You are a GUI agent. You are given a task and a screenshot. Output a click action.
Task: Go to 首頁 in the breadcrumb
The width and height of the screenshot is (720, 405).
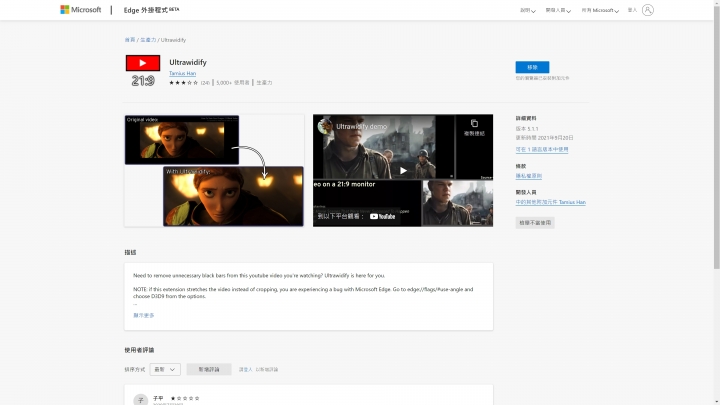pos(130,40)
